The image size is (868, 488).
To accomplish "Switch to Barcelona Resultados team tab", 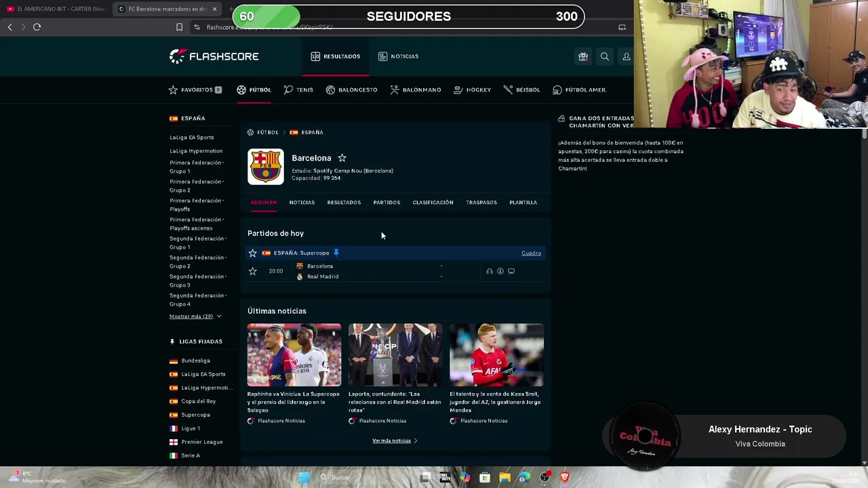I will [344, 203].
